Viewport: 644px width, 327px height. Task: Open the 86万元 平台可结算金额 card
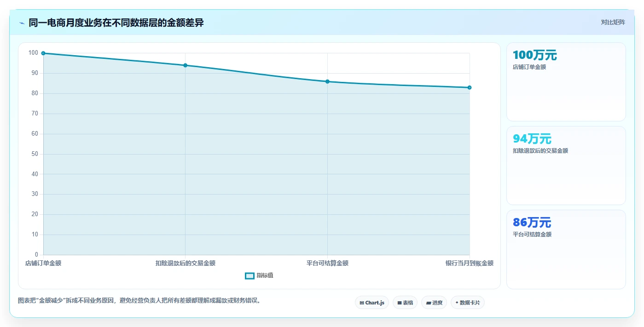pos(566,250)
